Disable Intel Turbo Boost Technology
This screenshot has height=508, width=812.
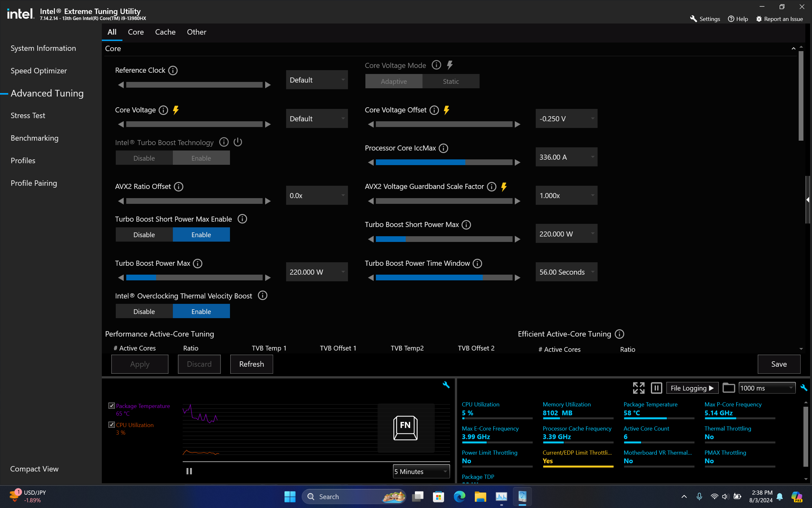[x=144, y=158]
